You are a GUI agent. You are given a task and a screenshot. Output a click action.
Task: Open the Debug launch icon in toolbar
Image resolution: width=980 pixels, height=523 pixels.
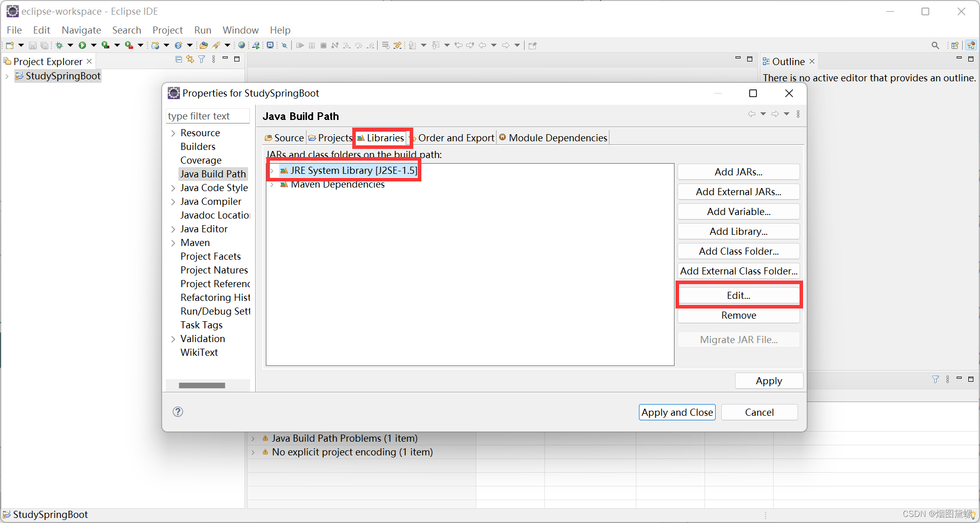59,45
